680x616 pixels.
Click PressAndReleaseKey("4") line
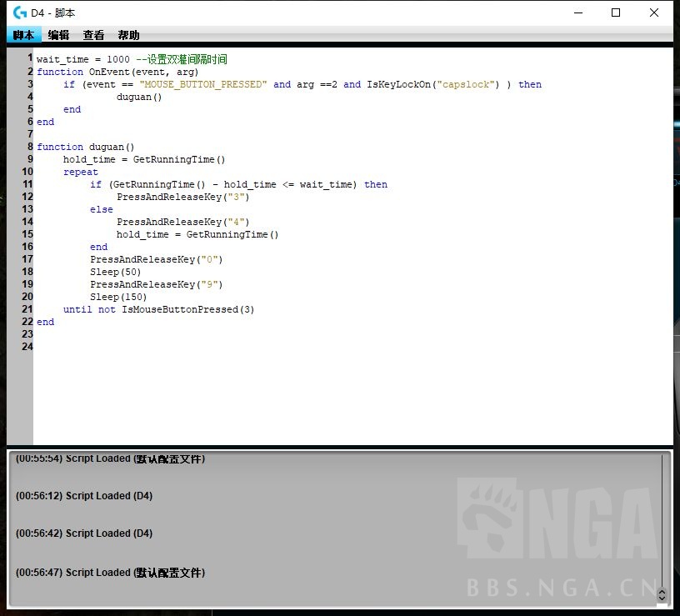pyautogui.click(x=183, y=222)
